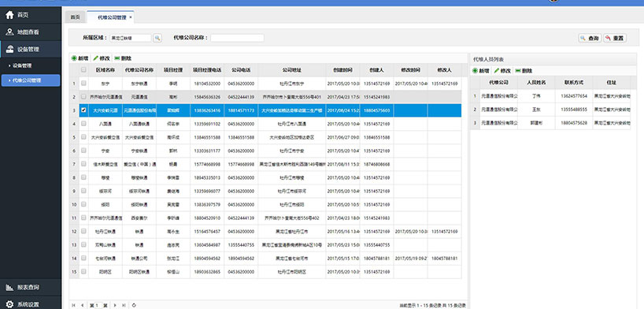Select 设备管理 sub-item under 设备管理
644x309 pixels.
pos(31,65)
